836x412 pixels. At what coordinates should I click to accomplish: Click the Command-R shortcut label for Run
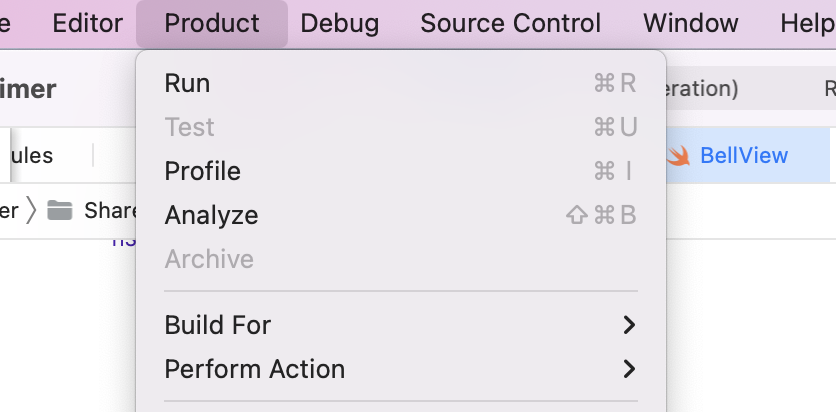pos(614,83)
